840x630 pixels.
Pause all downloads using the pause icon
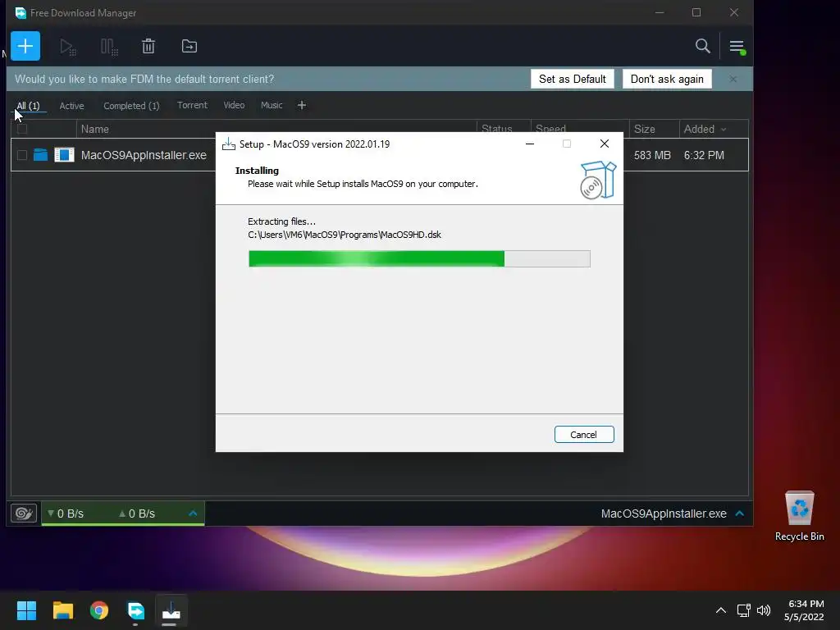(x=109, y=47)
